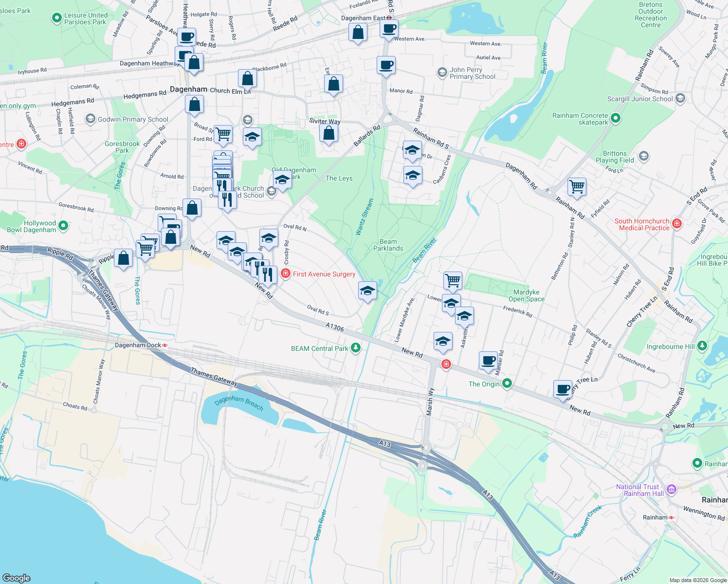The height and width of the screenshot is (584, 728).
Task: Click the Bretons Outdoor Recreation Centre label
Action: (x=651, y=15)
